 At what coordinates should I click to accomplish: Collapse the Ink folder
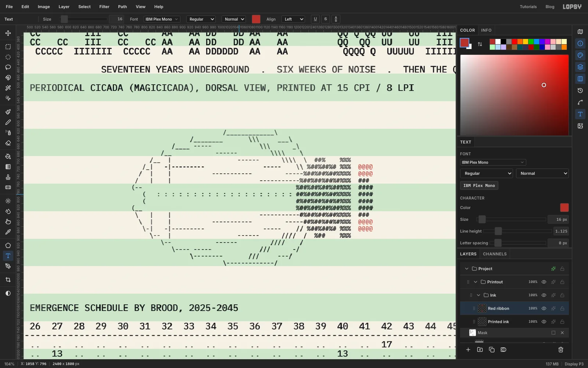(x=478, y=295)
